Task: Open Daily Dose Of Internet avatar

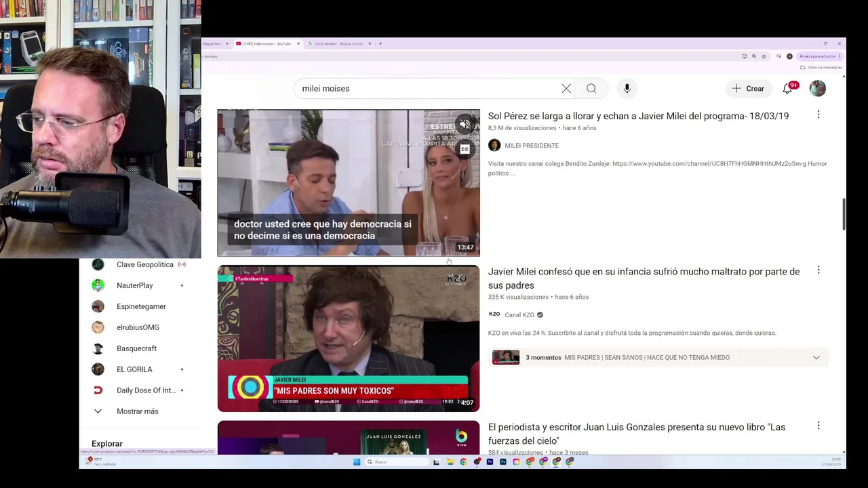Action: (x=98, y=390)
